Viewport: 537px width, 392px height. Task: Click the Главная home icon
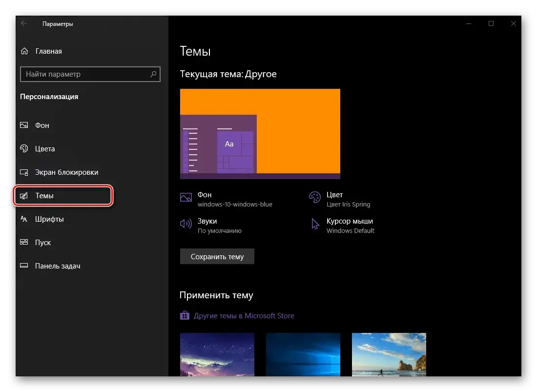(x=24, y=51)
